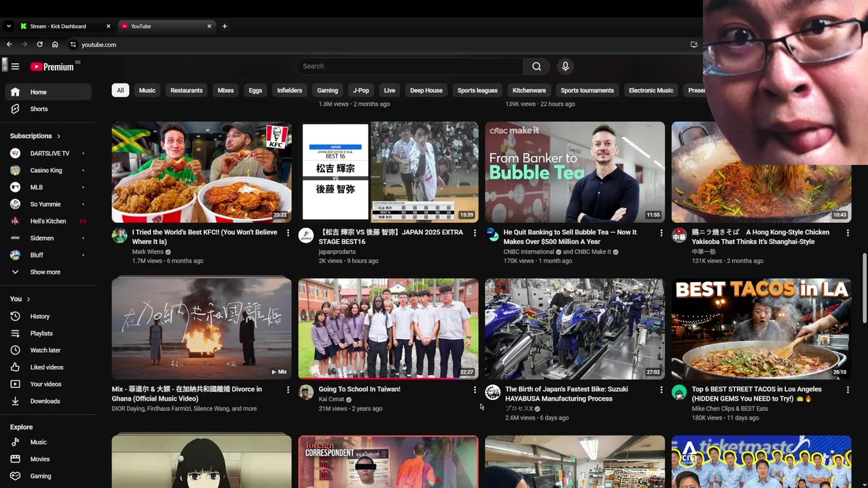Select the Restaurants filter chip
Screen dimensions: 868x488
point(186,90)
